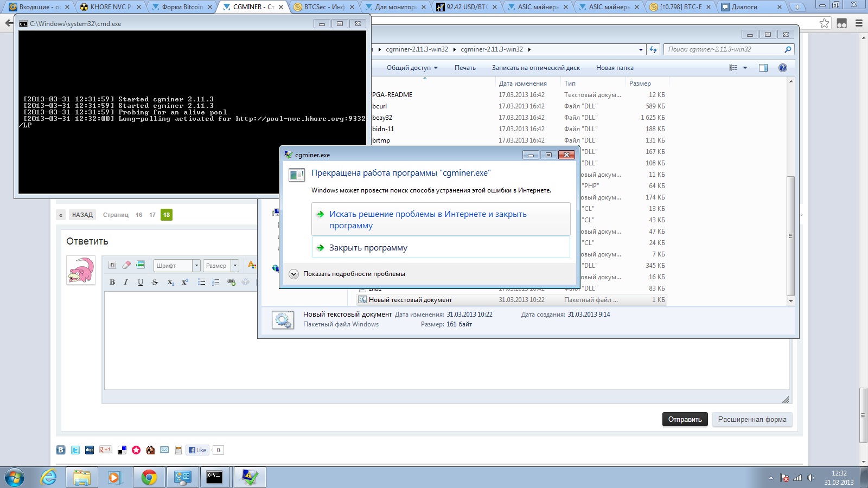Open the Chrome hamburger menu
This screenshot has height=488, width=868.
click(858, 23)
